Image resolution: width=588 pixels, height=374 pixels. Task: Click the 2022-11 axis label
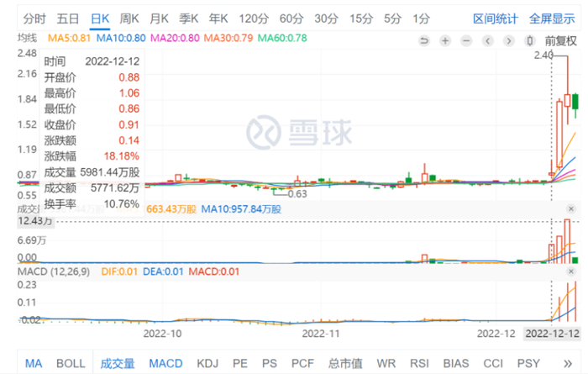coord(321,334)
